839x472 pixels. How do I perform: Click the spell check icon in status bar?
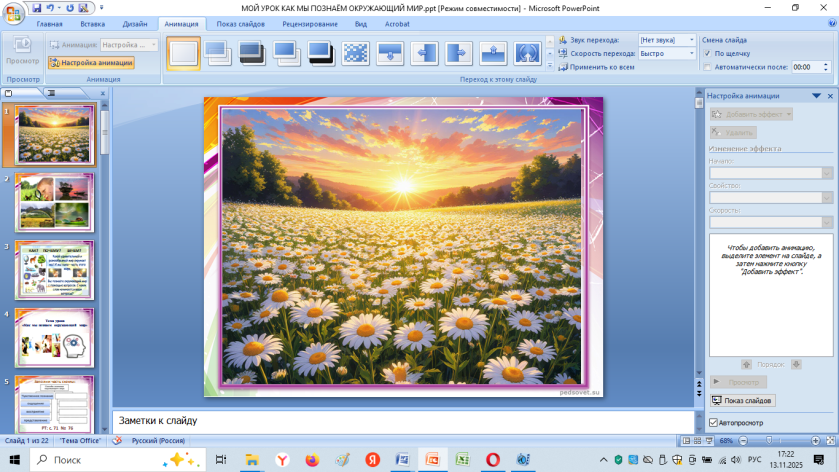[117, 441]
